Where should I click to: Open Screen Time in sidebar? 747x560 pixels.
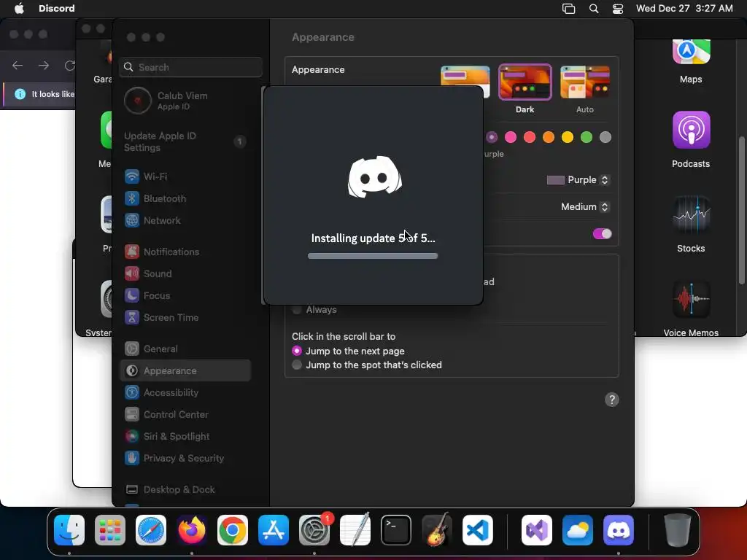(185, 318)
